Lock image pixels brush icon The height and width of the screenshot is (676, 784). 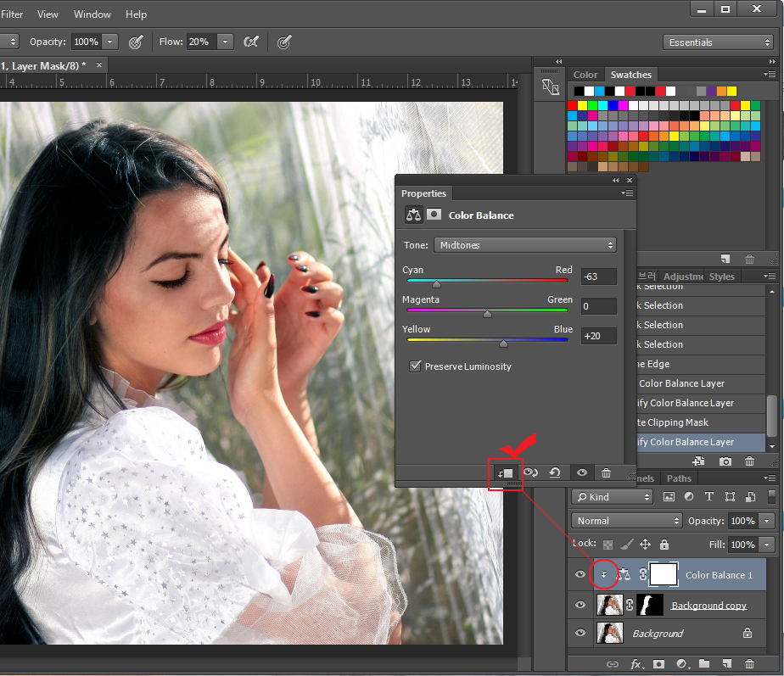point(627,544)
